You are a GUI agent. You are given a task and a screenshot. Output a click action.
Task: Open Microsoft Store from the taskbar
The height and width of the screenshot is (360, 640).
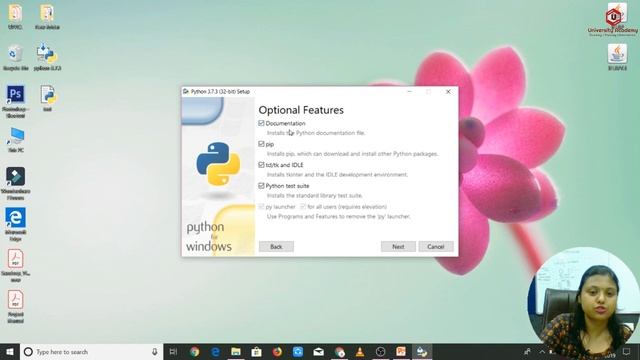(x=256, y=352)
